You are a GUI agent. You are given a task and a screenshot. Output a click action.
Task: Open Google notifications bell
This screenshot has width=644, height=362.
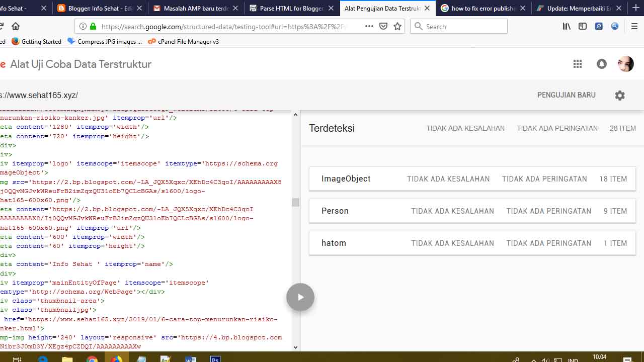pos(602,64)
